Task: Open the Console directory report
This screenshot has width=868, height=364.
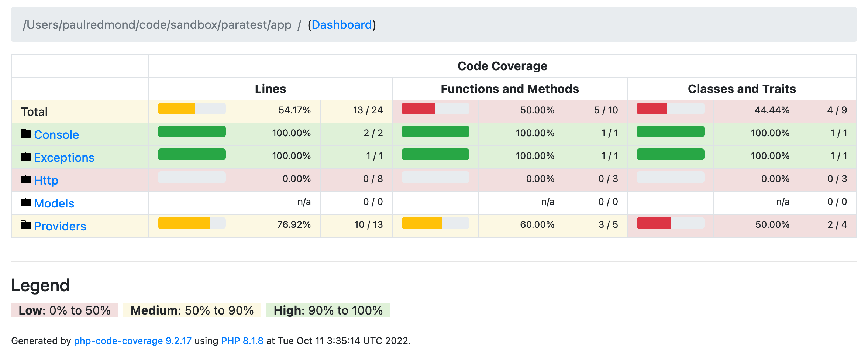Action: pyautogui.click(x=56, y=134)
